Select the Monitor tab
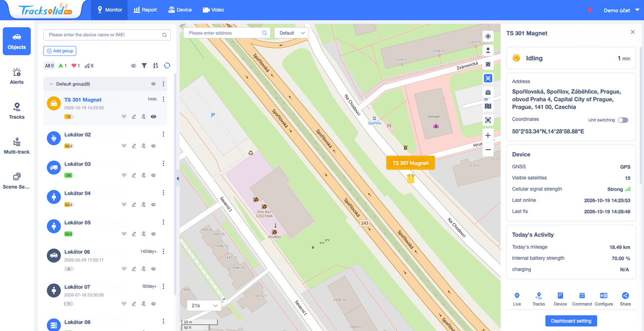 coord(110,10)
